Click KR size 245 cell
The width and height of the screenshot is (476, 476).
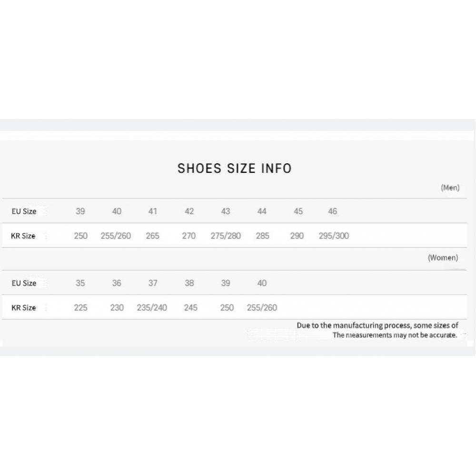pos(190,308)
